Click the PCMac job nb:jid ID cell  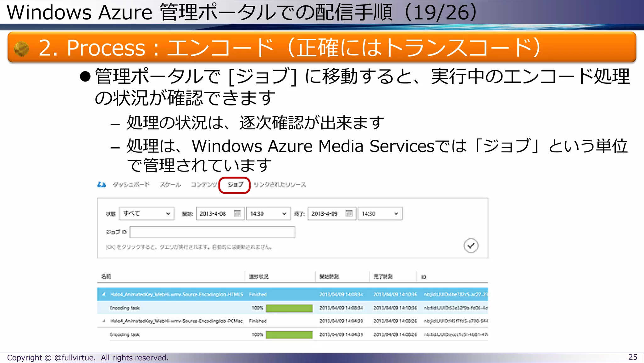pyautogui.click(x=456, y=321)
